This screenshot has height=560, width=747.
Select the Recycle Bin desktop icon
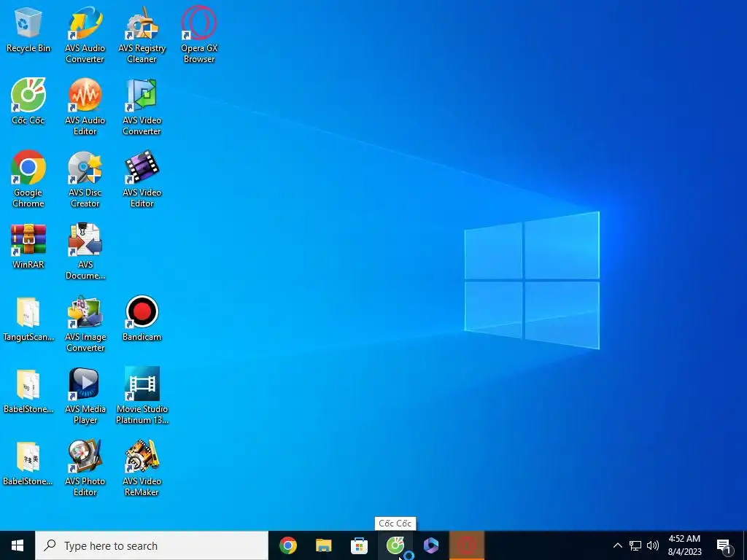(x=28, y=29)
